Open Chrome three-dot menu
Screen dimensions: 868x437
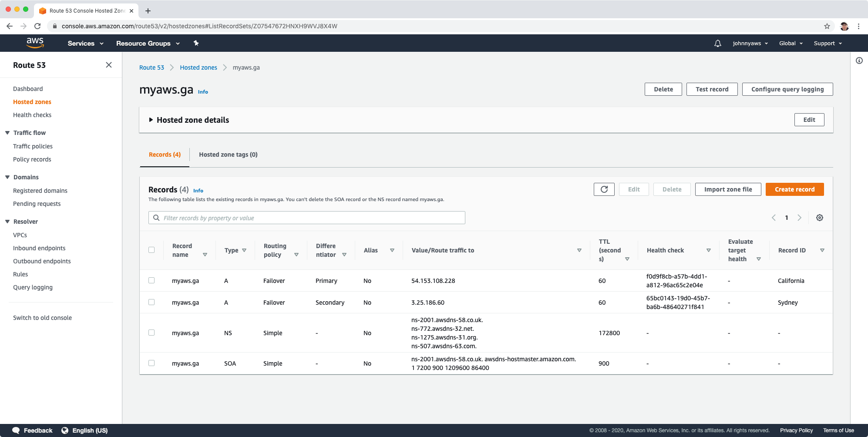[x=858, y=26]
